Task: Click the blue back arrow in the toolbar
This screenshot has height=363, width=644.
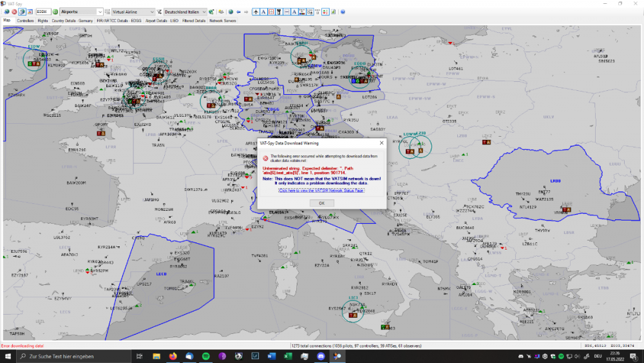Action: pyautogui.click(x=238, y=12)
